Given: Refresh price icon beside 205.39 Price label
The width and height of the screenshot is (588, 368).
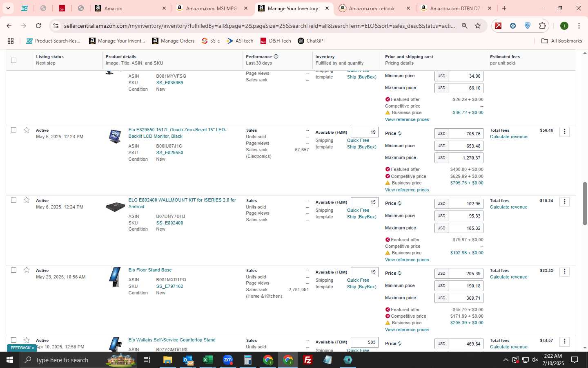Looking at the screenshot, I should [400, 273].
